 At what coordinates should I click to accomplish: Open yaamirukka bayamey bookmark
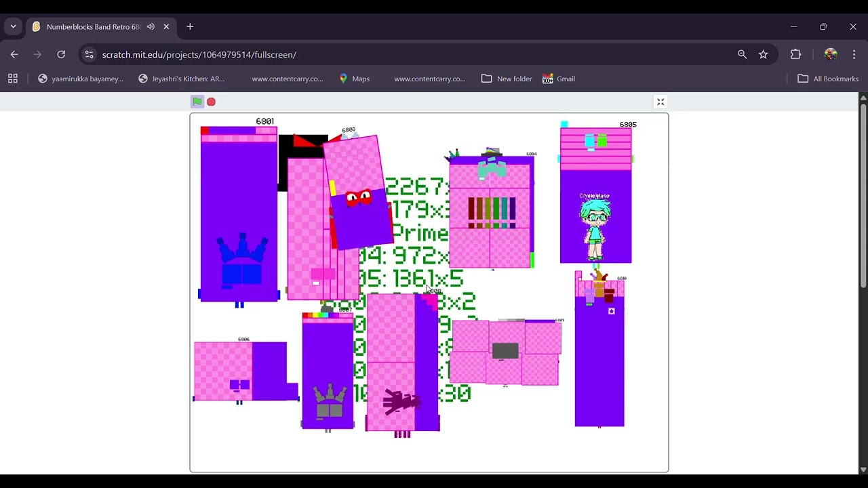click(81, 79)
